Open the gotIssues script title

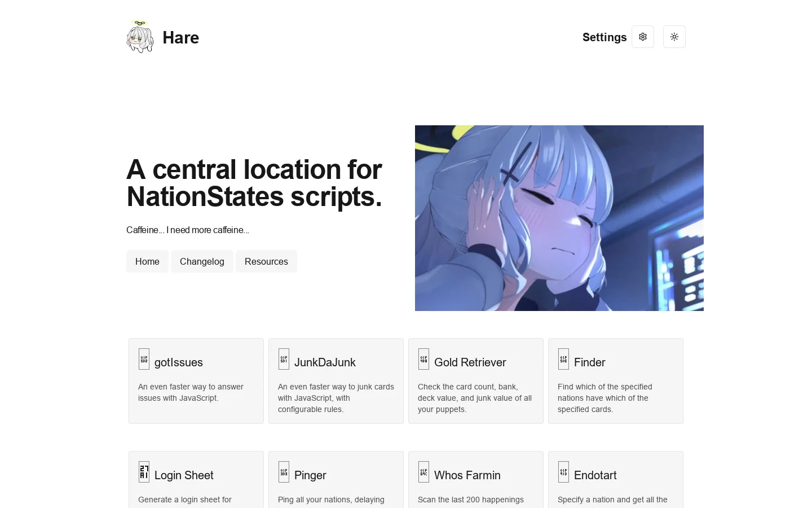[x=179, y=362]
